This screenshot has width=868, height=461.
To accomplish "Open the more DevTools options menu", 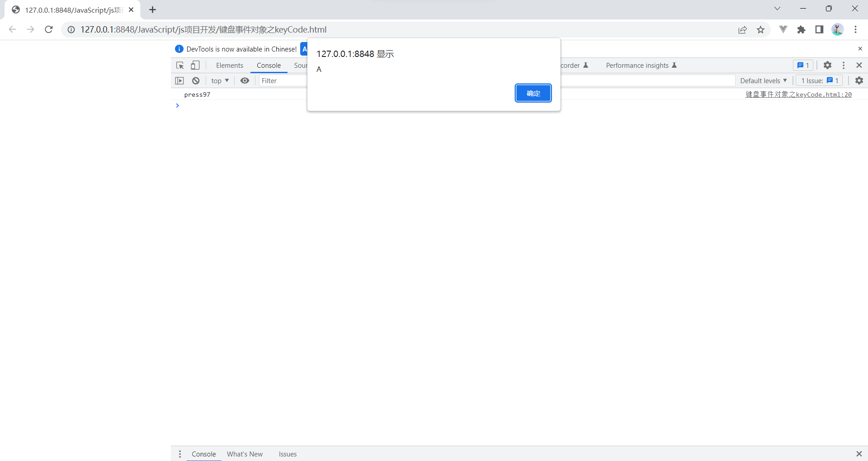I will pyautogui.click(x=843, y=65).
